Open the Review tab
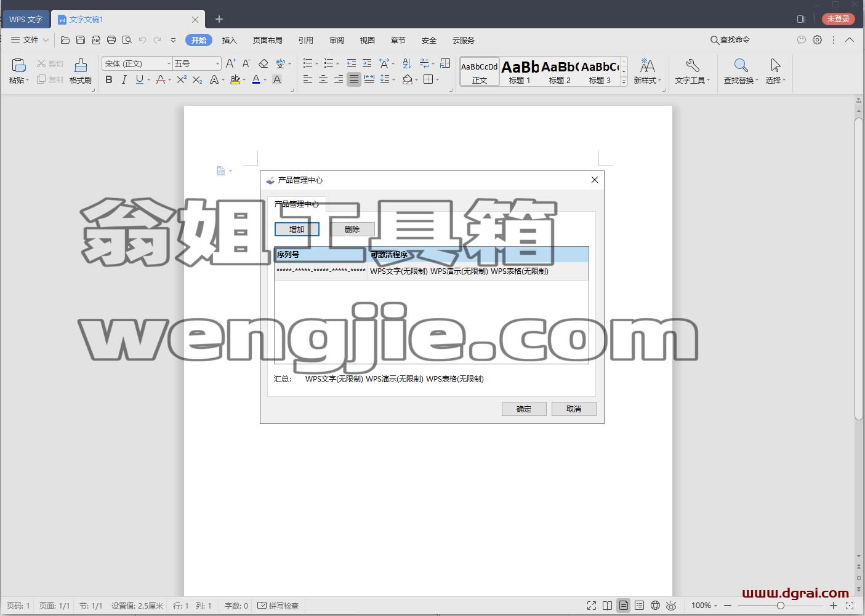Screen dimensions: 865x616 [x=337, y=40]
